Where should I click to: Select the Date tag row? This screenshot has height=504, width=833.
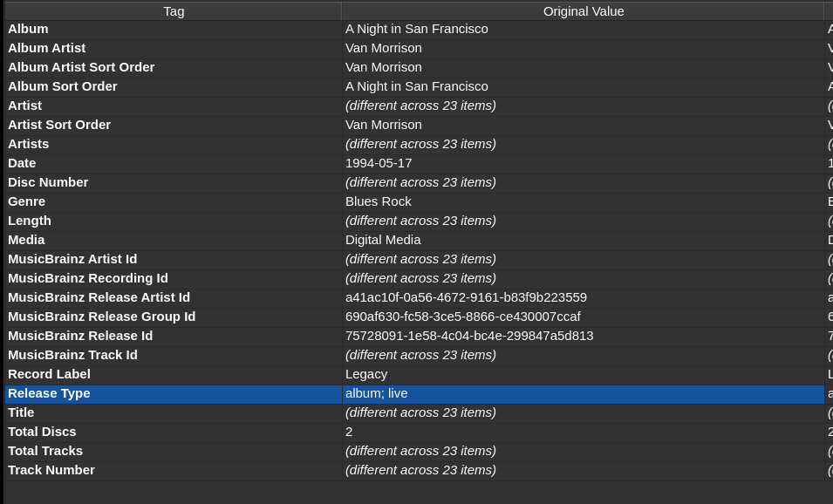[x=22, y=163]
